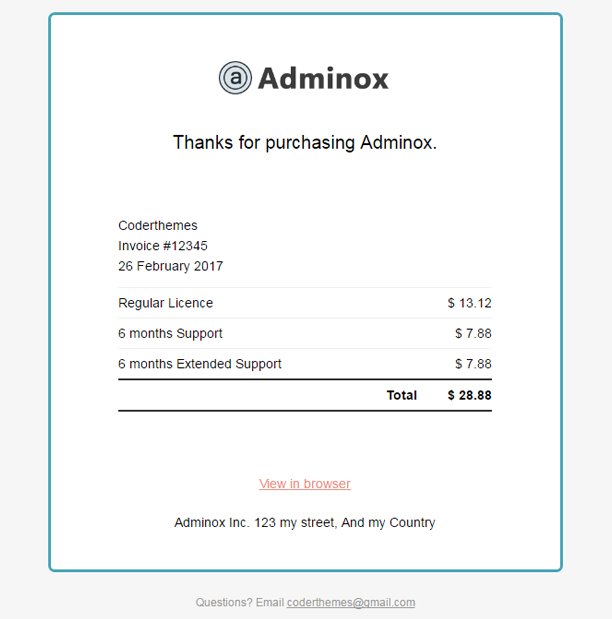
Task: Click the $ 28.88 total amount
Action: [469, 395]
